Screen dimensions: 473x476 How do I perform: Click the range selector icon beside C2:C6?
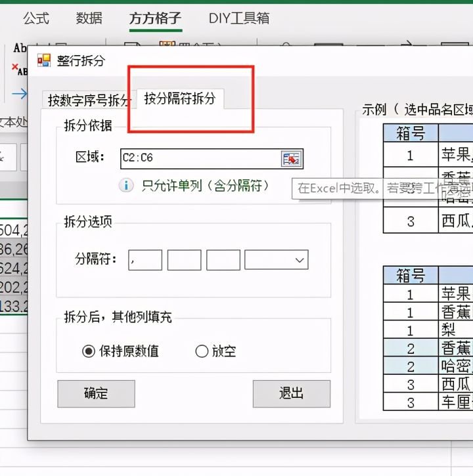(291, 158)
